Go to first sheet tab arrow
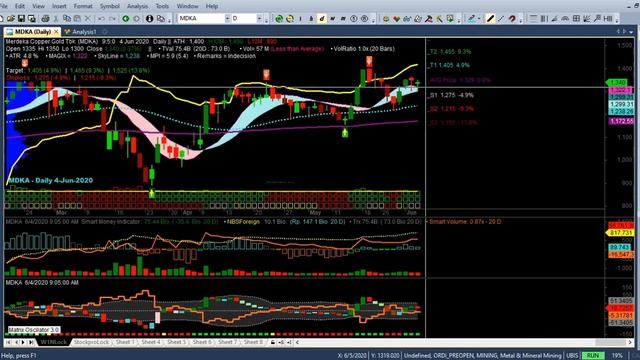The width and height of the screenshot is (640, 360). coord(8,342)
